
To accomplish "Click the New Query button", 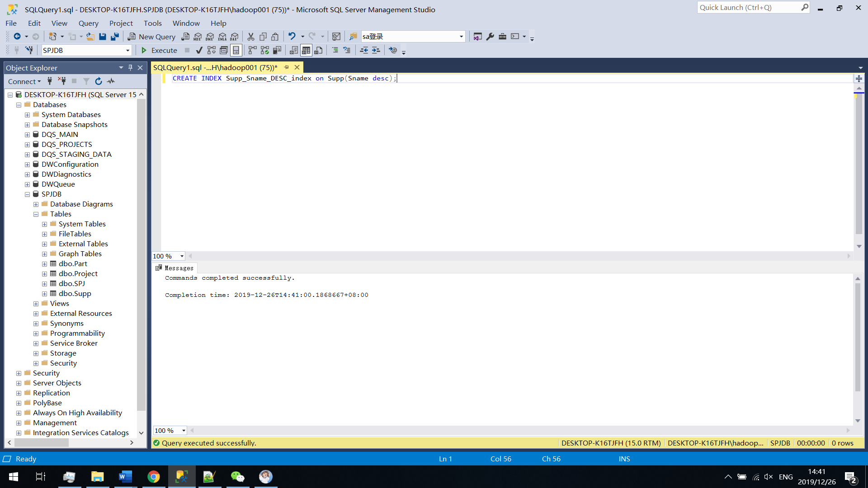I will [x=152, y=37].
